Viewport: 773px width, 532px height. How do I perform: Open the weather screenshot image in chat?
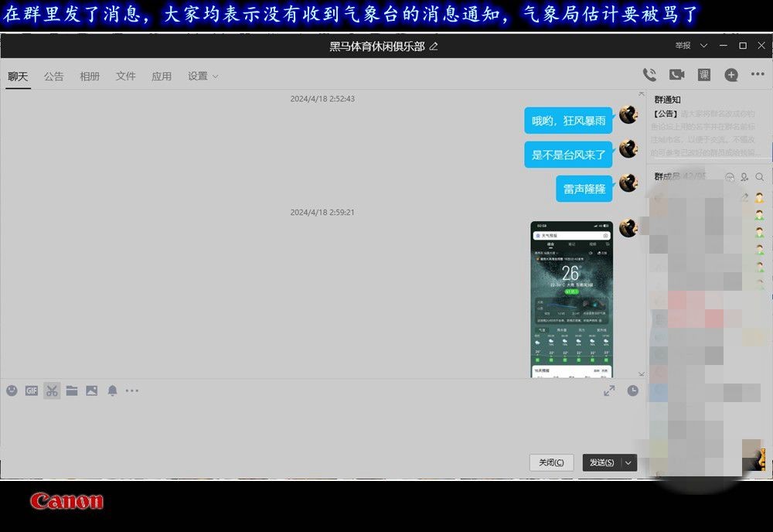(571, 299)
